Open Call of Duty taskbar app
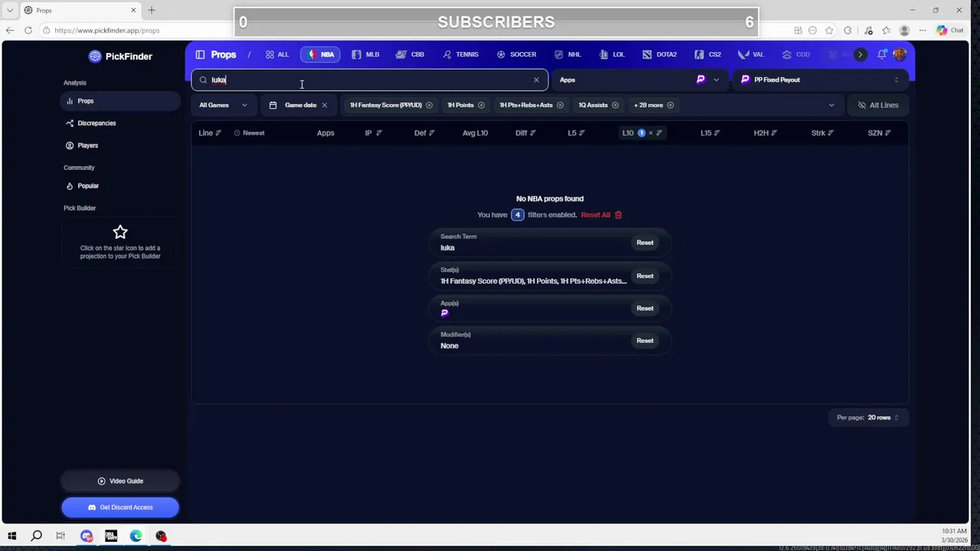 tap(111, 536)
